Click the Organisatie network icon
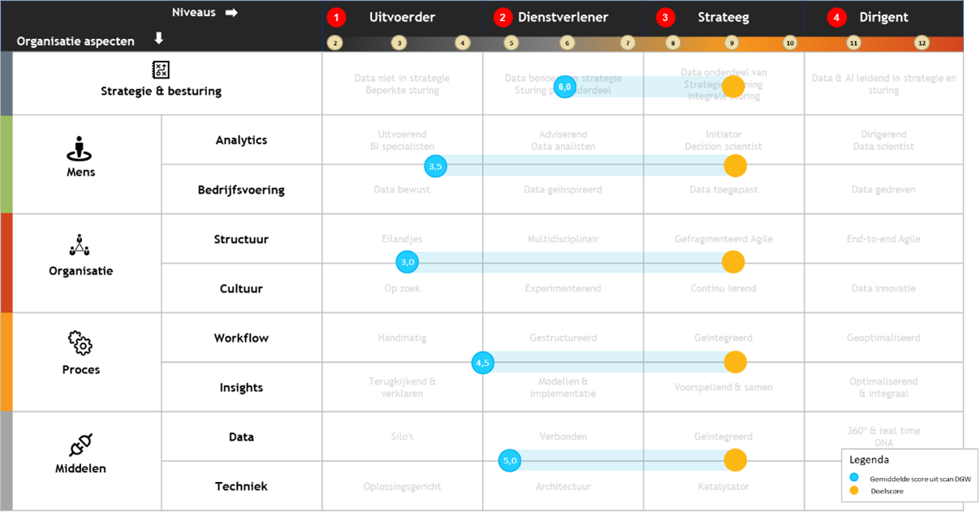 [x=80, y=245]
